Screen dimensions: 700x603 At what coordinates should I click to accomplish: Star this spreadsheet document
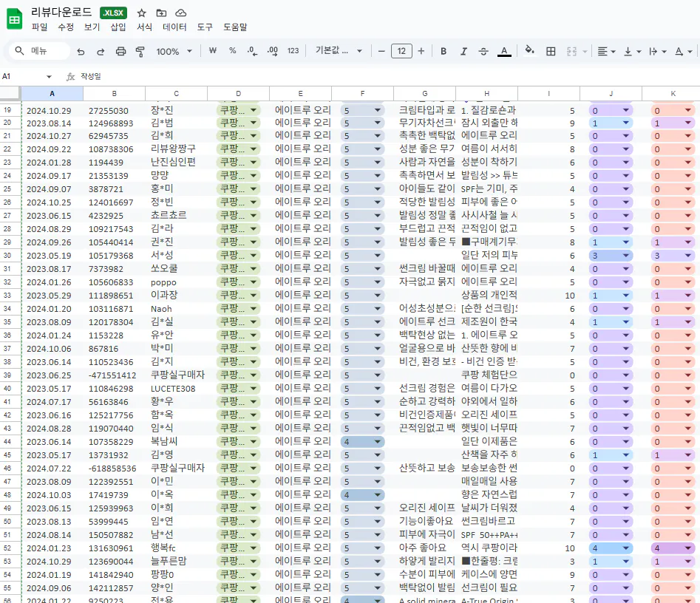142,13
